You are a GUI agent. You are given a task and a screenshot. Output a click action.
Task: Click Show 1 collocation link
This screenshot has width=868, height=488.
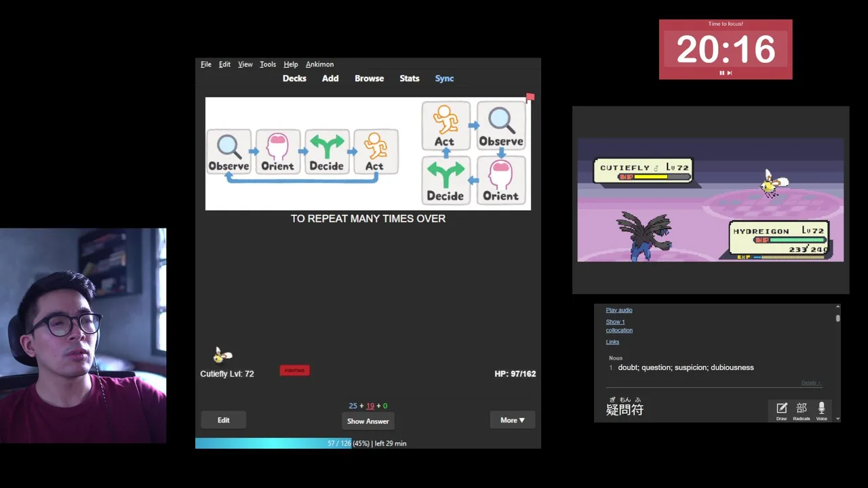(x=619, y=326)
